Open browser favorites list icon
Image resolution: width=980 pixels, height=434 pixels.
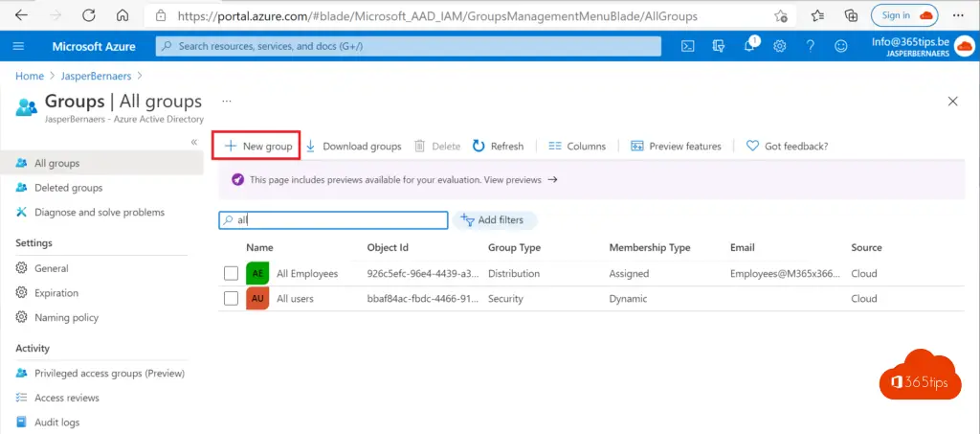coord(817,16)
